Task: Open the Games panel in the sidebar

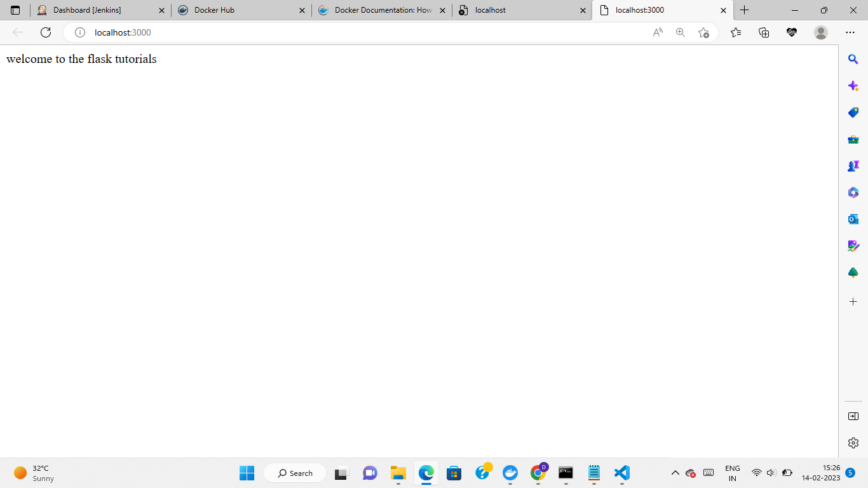Action: coord(853,166)
